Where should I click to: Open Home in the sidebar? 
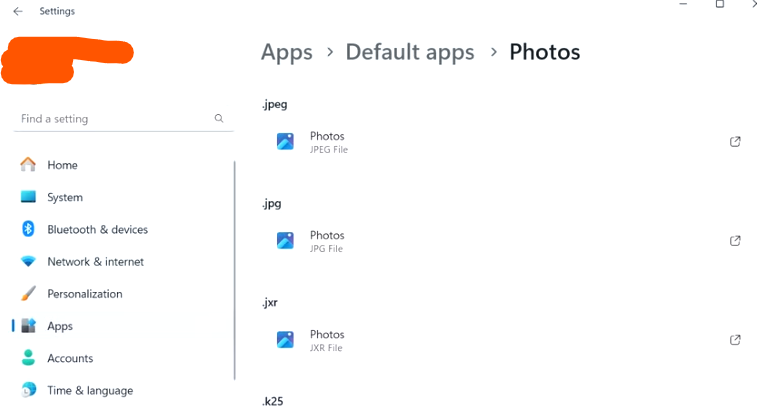[x=62, y=165]
